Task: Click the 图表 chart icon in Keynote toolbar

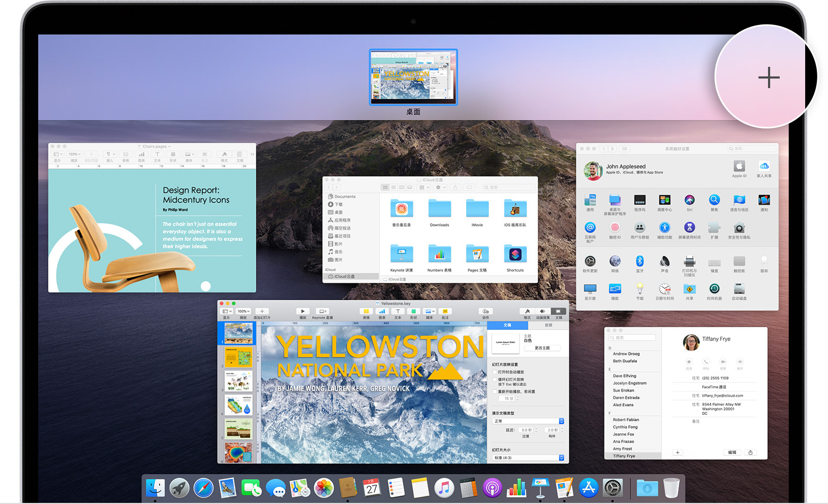Action: point(382,311)
